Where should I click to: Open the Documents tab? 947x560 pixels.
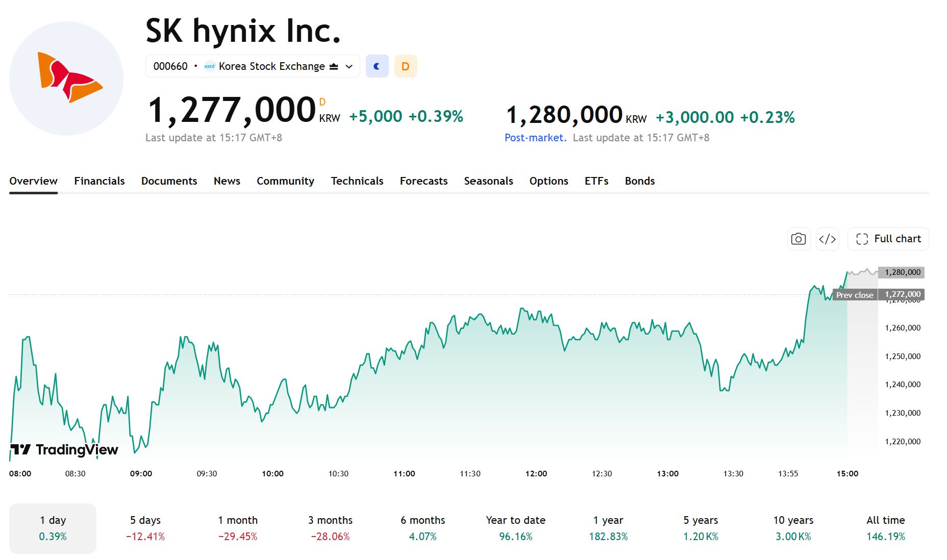point(169,181)
